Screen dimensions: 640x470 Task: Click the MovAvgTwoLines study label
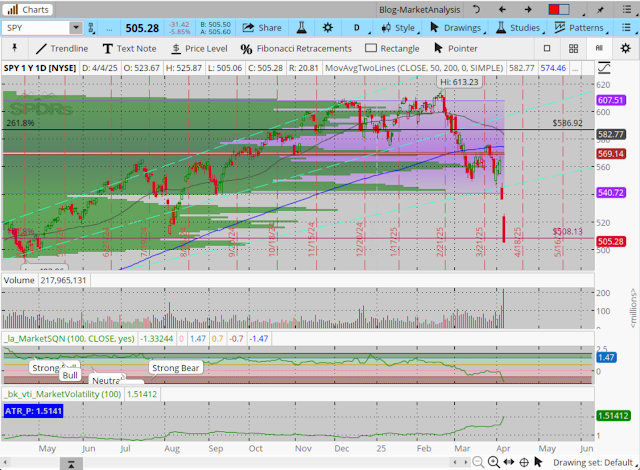click(x=414, y=68)
